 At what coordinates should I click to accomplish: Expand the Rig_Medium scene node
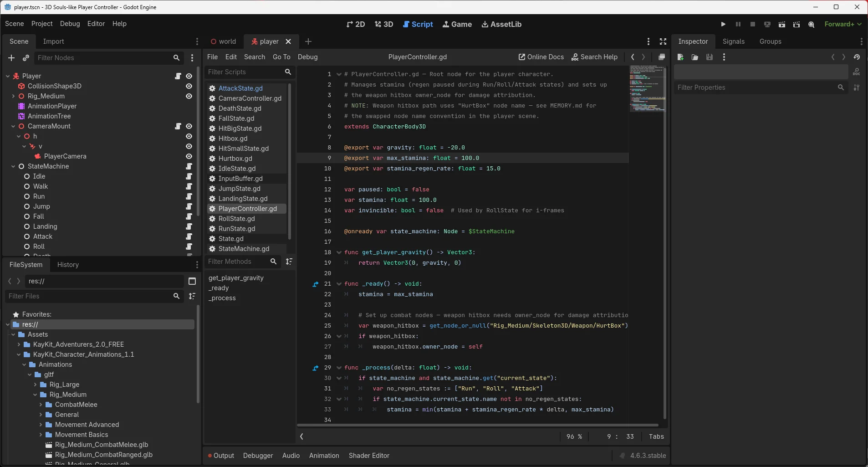coord(13,96)
